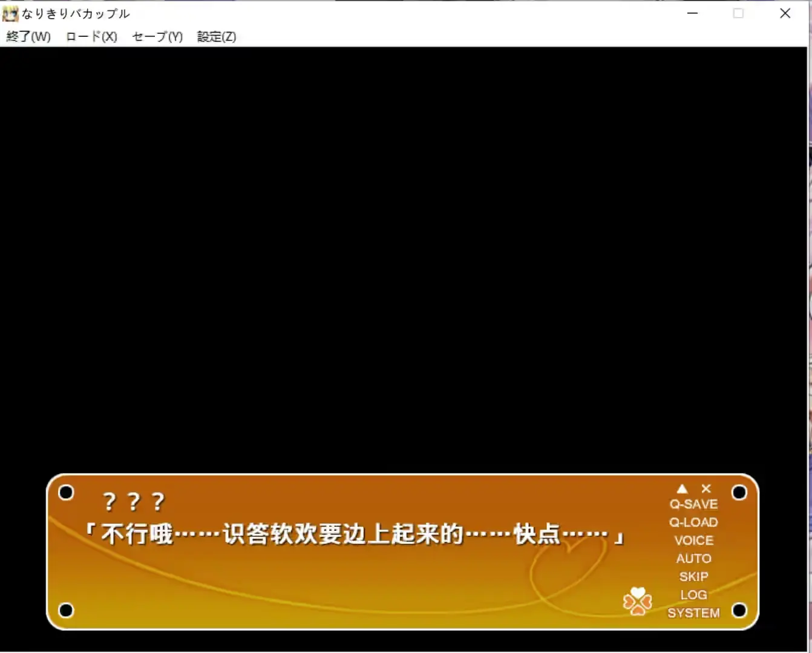Open the SYSTEM menu
Viewport: 812px width, 653px height.
tap(694, 613)
